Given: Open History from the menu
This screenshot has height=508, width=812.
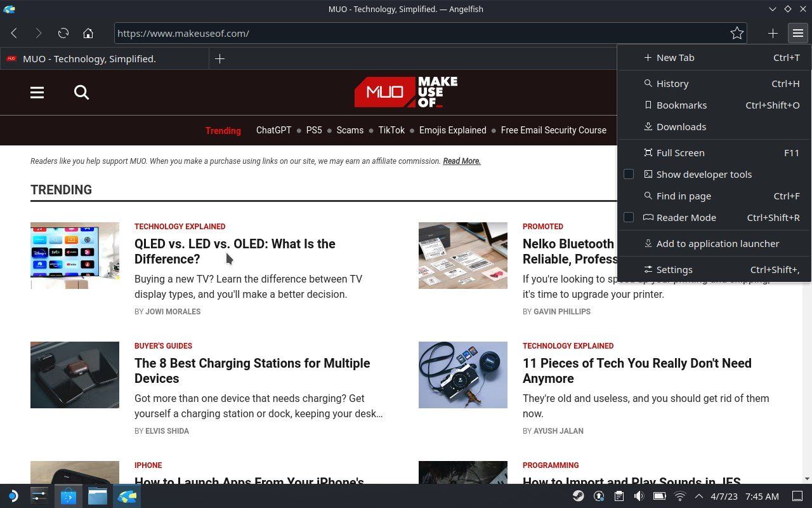Looking at the screenshot, I should tap(714, 83).
